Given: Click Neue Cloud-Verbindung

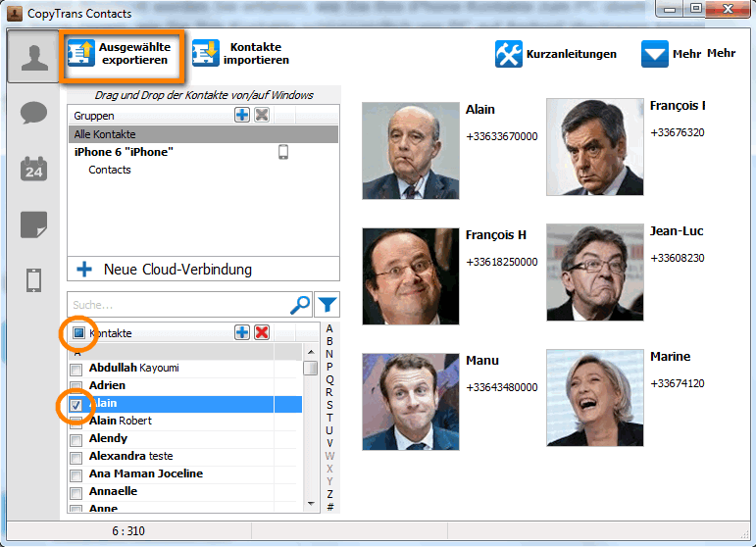Looking at the screenshot, I should (203, 269).
